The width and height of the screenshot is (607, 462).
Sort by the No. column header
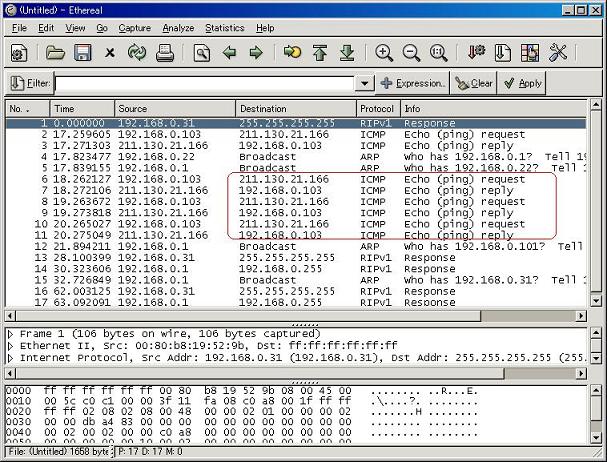(x=27, y=109)
